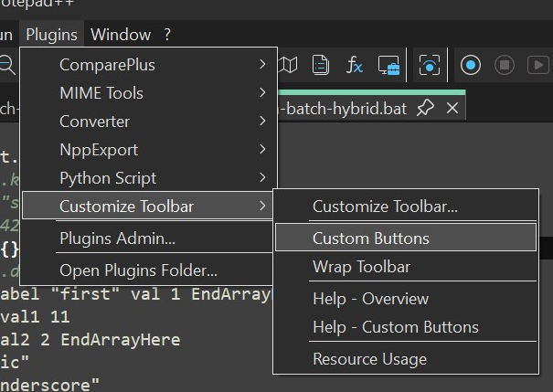The height and width of the screenshot is (392, 553).
Task: Open Function List with the fx icon
Action: tap(354, 65)
